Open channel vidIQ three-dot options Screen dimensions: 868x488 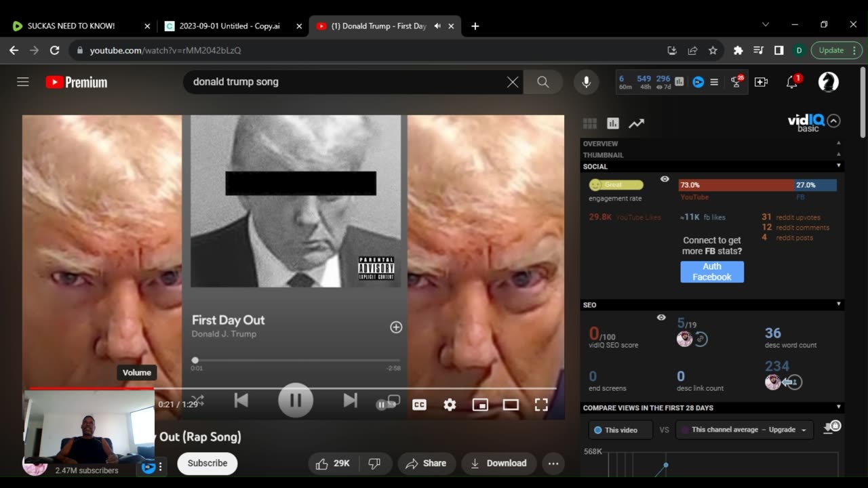pos(160,467)
